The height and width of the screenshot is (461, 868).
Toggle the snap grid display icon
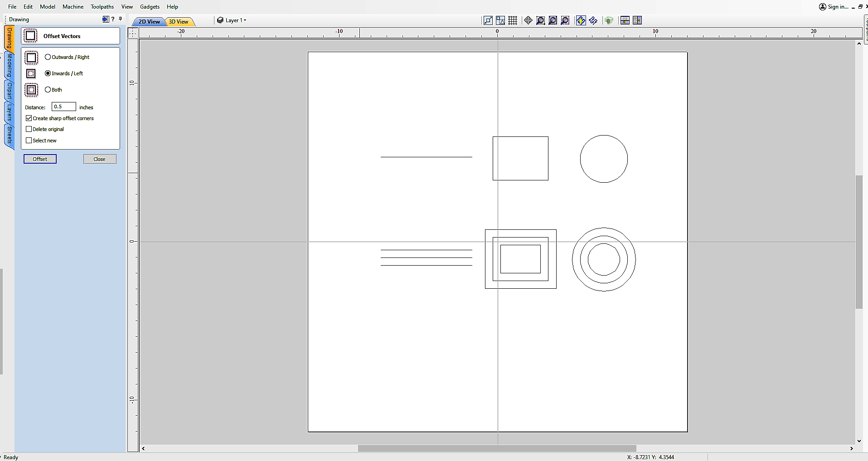point(513,20)
